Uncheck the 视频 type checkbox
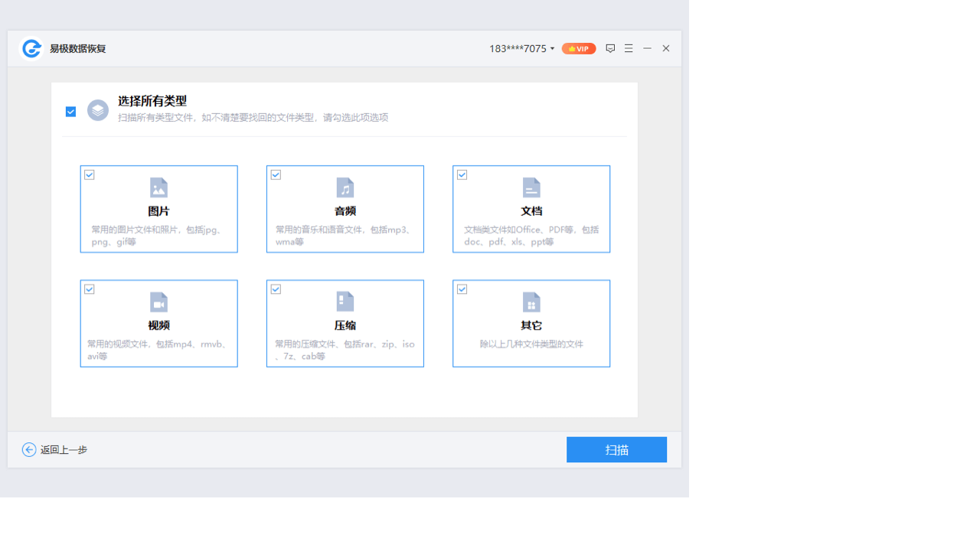980x551 pixels. (90, 289)
